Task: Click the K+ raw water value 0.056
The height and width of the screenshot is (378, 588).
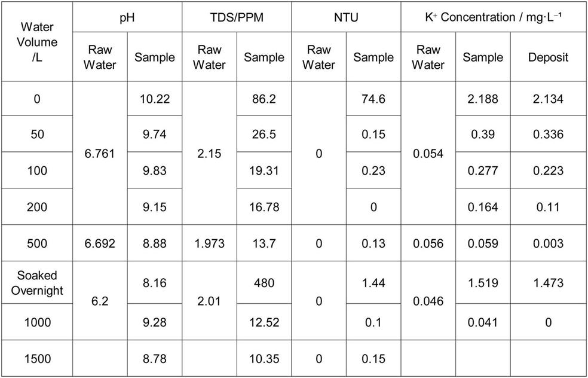Action: [x=428, y=243]
